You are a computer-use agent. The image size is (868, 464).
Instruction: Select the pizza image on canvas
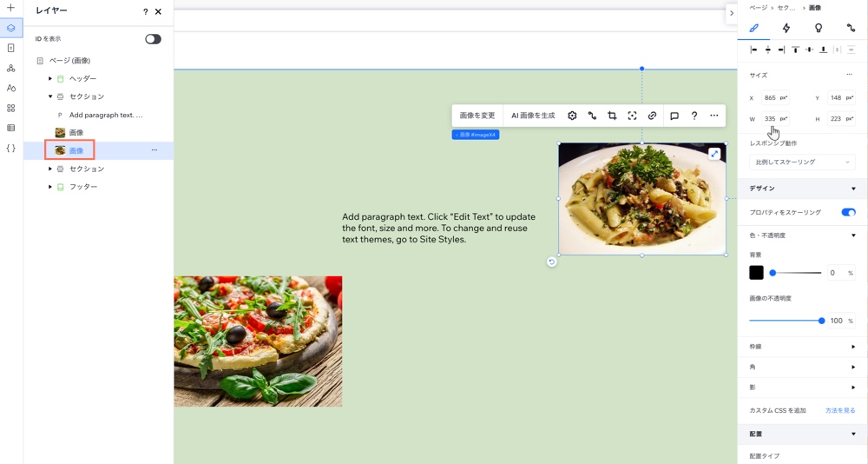[x=258, y=341]
